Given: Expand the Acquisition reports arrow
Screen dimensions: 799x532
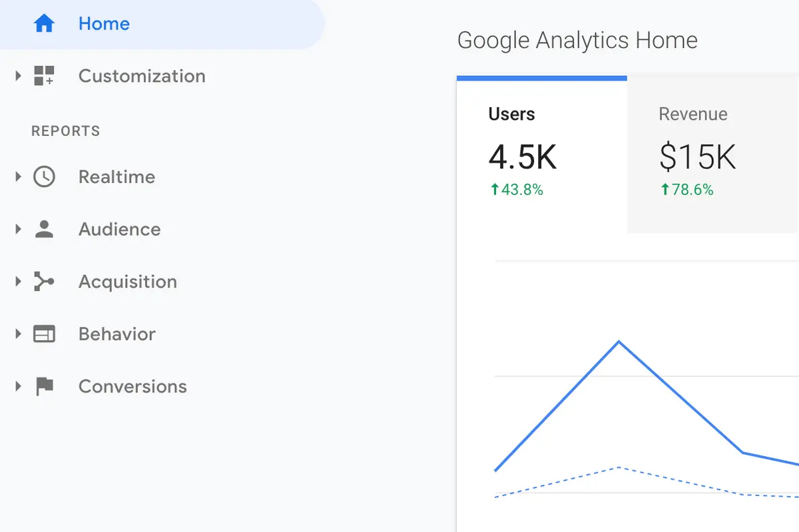Looking at the screenshot, I should (18, 282).
